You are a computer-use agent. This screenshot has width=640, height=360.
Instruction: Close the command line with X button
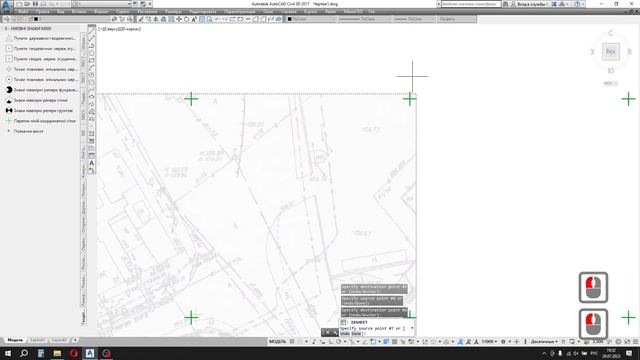pyautogui.click(x=327, y=333)
